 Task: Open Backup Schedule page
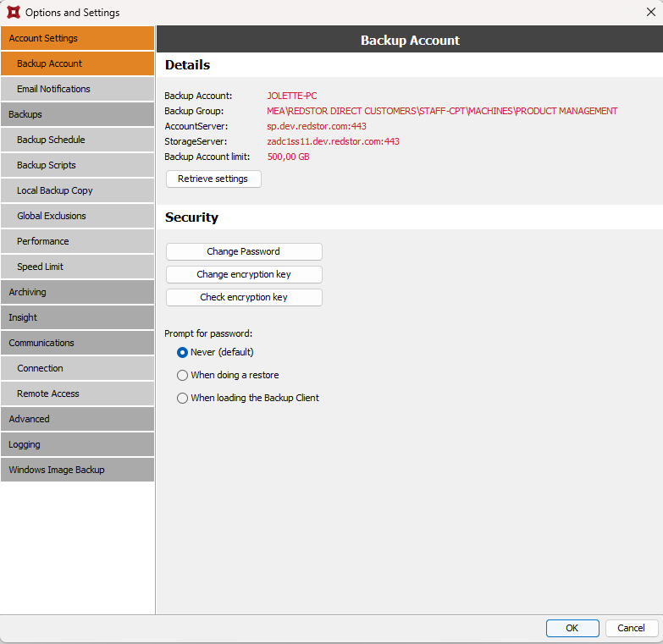(77, 140)
